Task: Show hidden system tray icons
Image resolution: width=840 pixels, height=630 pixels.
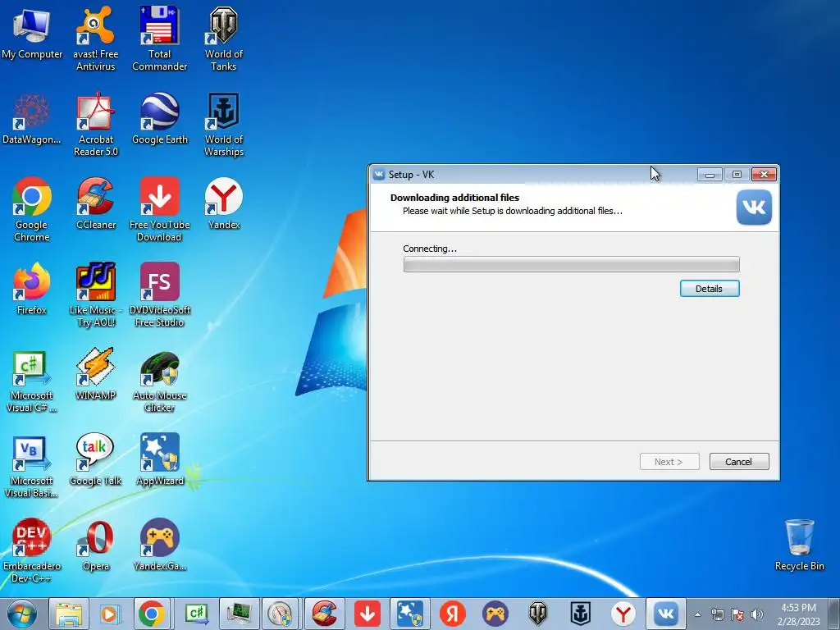Action: [697, 614]
